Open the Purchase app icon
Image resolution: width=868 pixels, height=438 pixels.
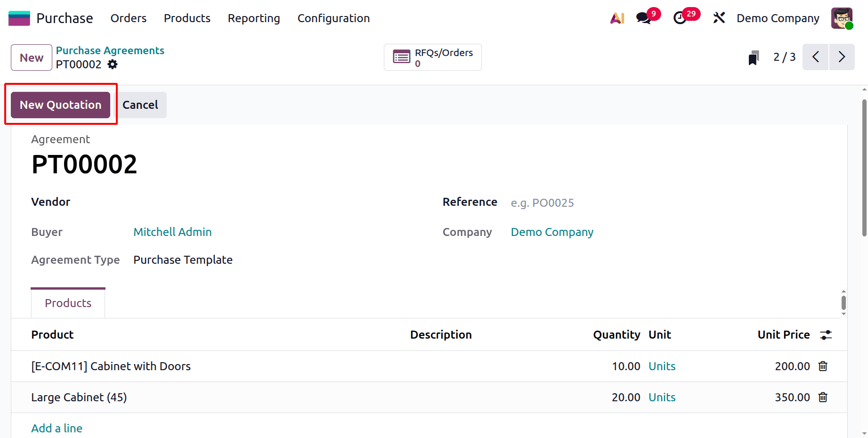tap(19, 17)
